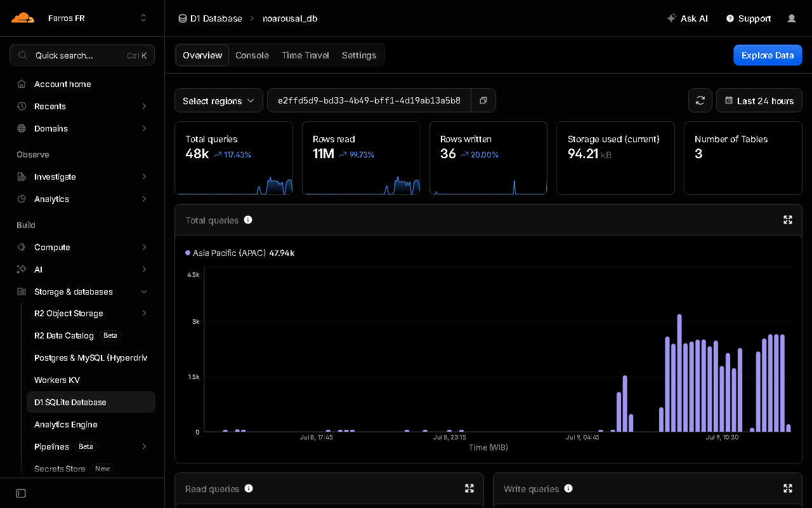Click the Total queries 48k card
The image size is (812, 508).
(x=233, y=158)
